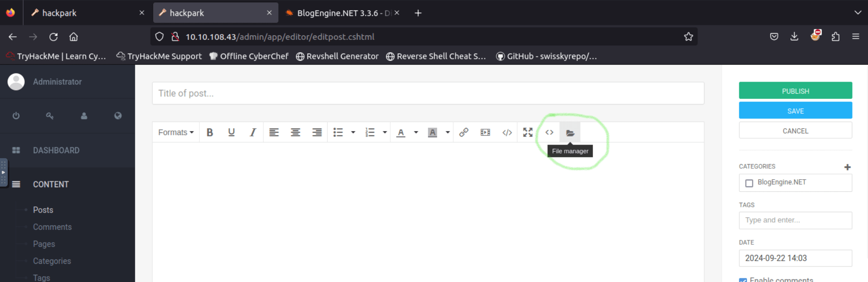868x282 pixels.
Task: Apply Italic formatting in editor toolbar
Action: [x=252, y=132]
